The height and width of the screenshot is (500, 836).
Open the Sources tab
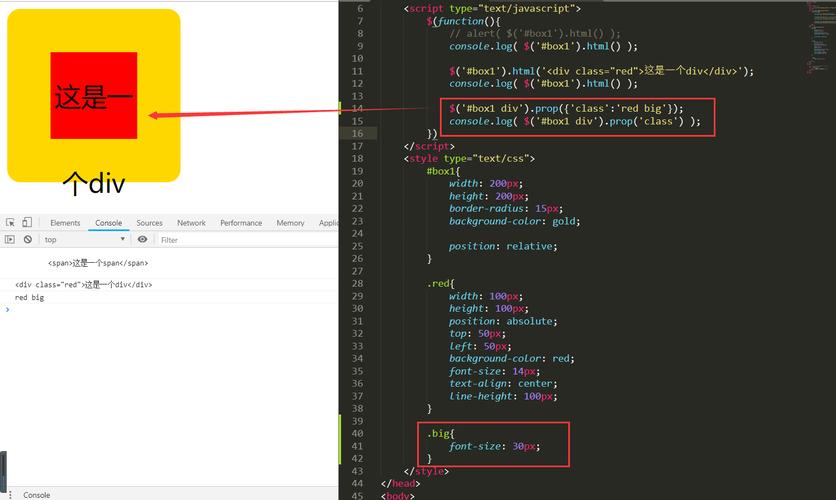click(x=149, y=223)
